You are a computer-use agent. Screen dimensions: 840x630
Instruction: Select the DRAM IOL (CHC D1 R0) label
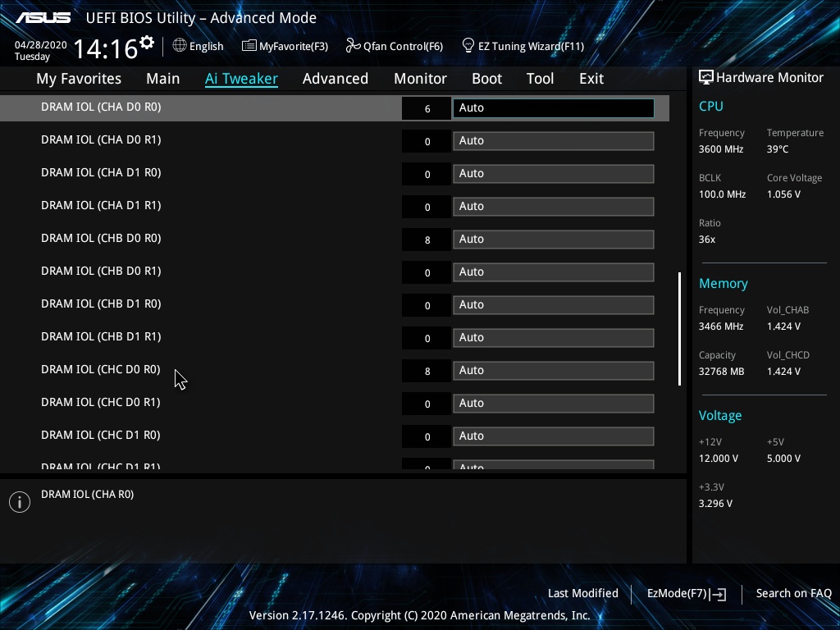(101, 435)
